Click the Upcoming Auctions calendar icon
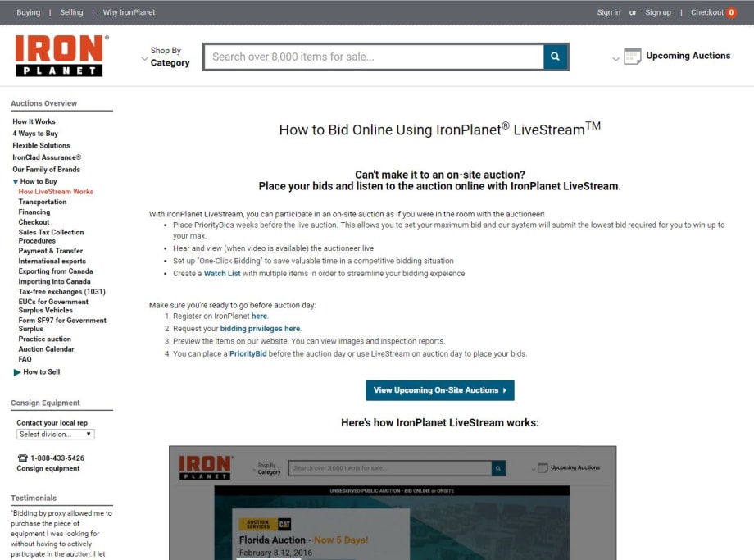754x560 pixels. [x=631, y=56]
